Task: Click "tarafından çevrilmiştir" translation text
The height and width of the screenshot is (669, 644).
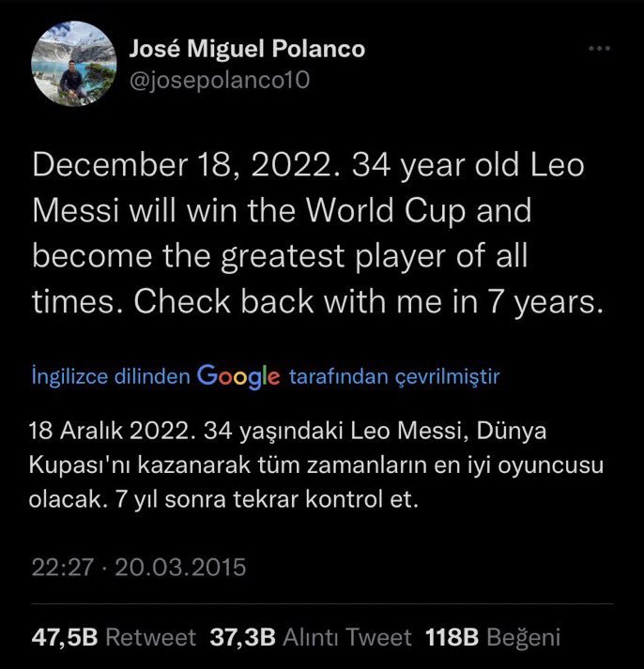Action: pyautogui.click(x=394, y=377)
